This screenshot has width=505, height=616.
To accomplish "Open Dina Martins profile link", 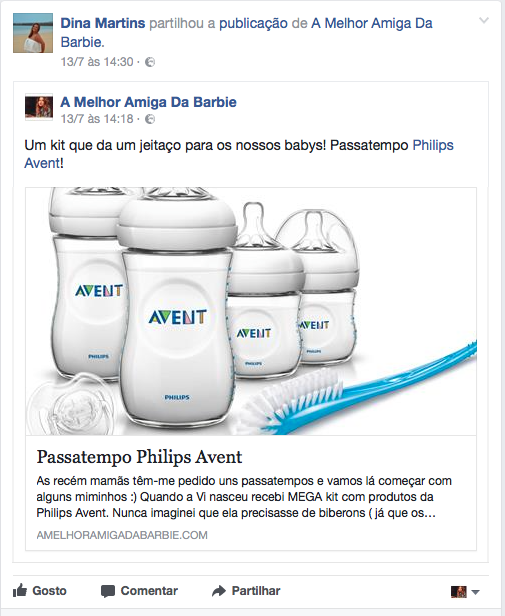I will coord(103,23).
